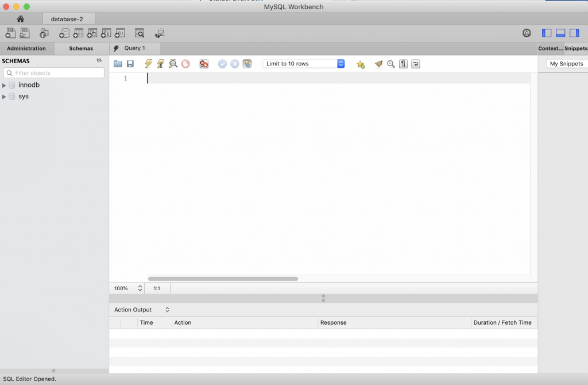
Task: Save the script to a file
Action: (130, 64)
